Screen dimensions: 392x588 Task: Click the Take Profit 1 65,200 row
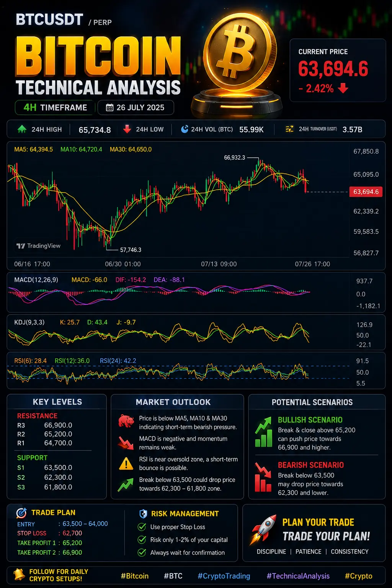[50, 543]
